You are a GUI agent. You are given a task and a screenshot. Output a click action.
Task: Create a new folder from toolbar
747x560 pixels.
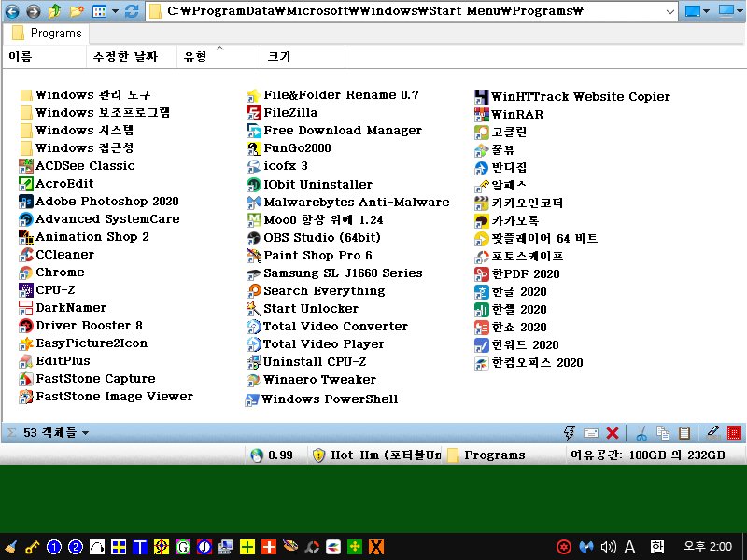tap(77, 11)
